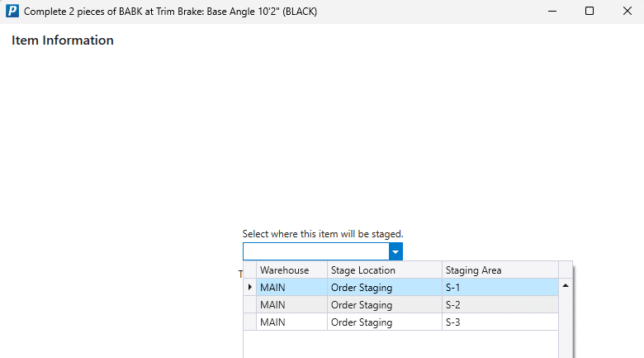The width and height of the screenshot is (644, 358).
Task: Collapse the staging location dropdown arrow
Action: point(395,251)
